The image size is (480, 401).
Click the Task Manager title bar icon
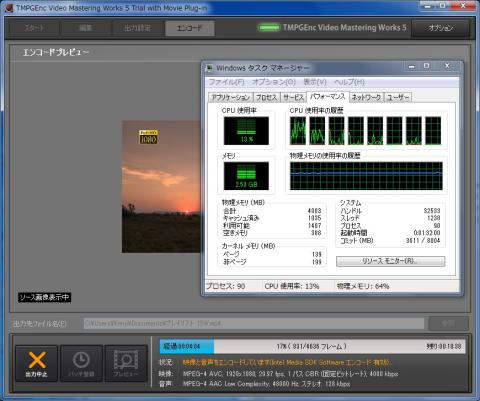coord(209,68)
